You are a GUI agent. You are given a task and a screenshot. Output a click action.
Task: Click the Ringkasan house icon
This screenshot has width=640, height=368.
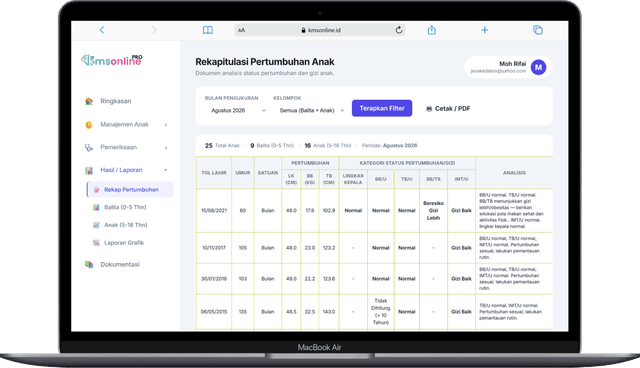point(89,101)
